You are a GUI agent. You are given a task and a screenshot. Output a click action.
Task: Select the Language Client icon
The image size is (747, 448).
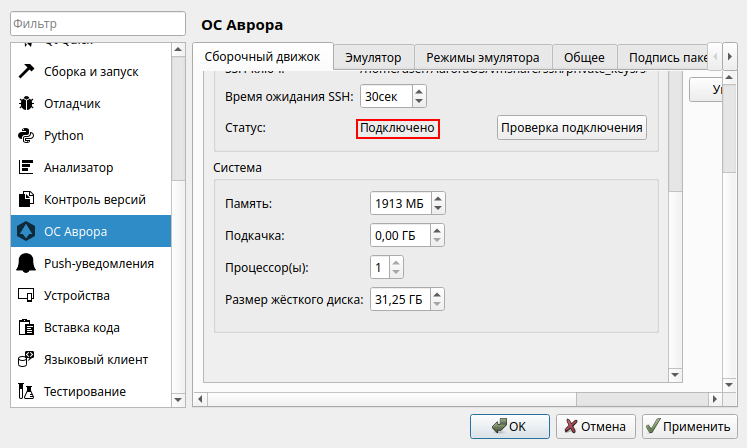(26, 359)
